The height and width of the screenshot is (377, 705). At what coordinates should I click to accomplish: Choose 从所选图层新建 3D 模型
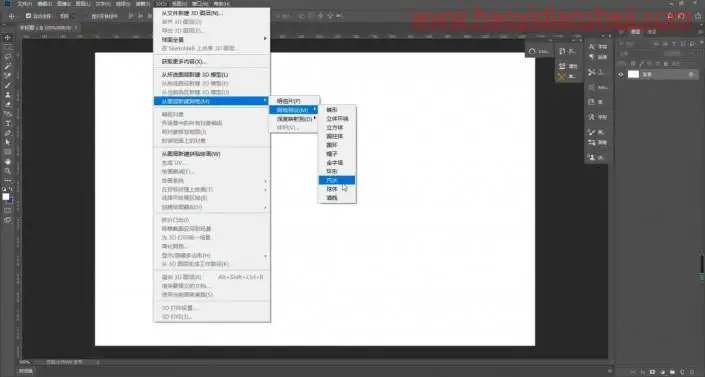coord(211,75)
